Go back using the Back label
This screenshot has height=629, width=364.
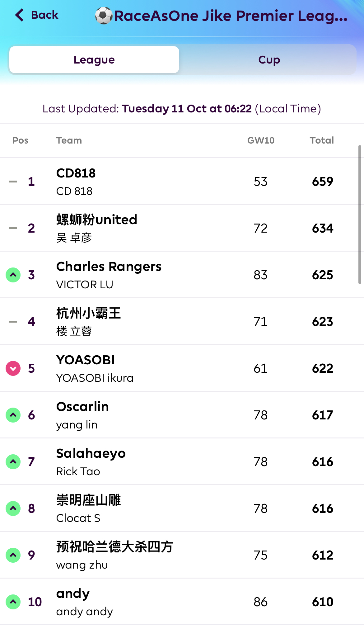coord(44,15)
